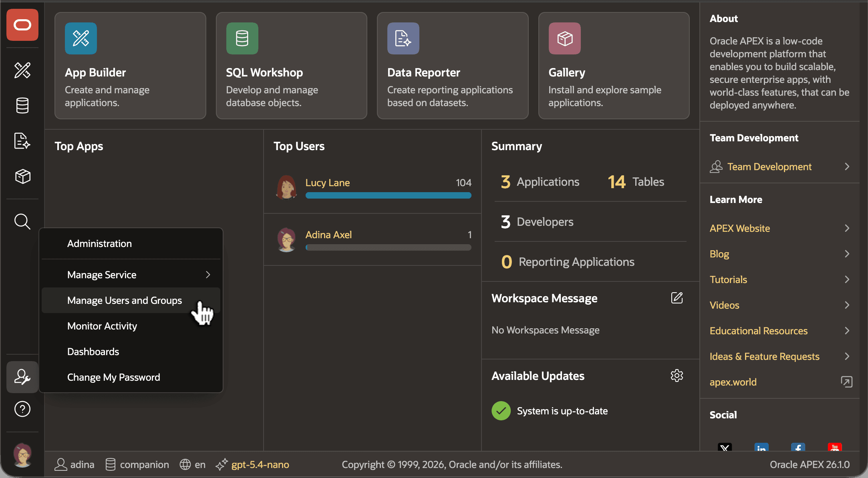Click the chevron next to APEX Website
The height and width of the screenshot is (478, 868).
[x=847, y=228]
